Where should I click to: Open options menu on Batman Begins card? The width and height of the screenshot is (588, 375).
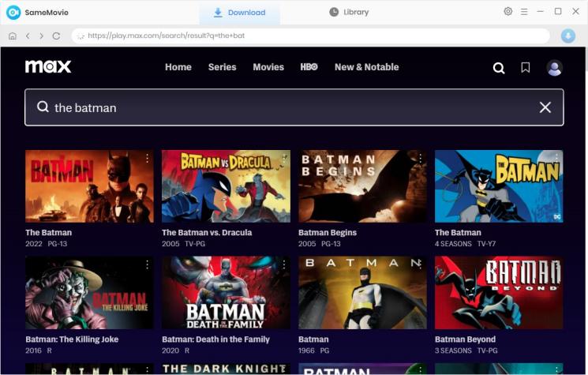(x=421, y=158)
